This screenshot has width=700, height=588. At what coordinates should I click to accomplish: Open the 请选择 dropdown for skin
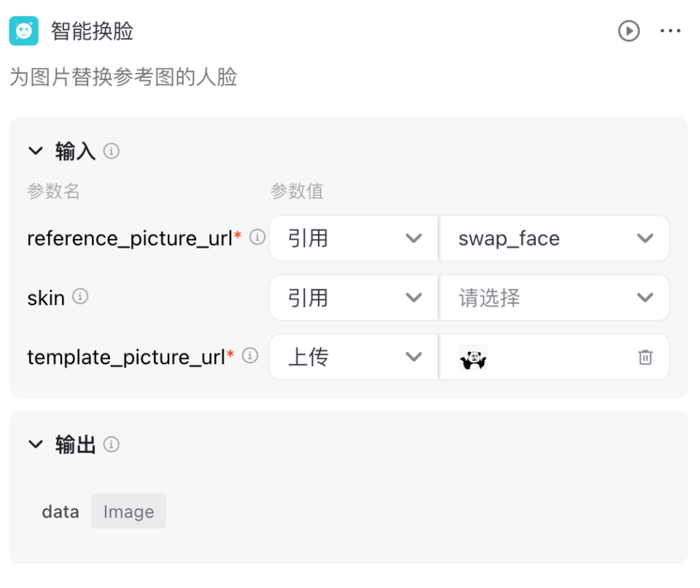554,297
